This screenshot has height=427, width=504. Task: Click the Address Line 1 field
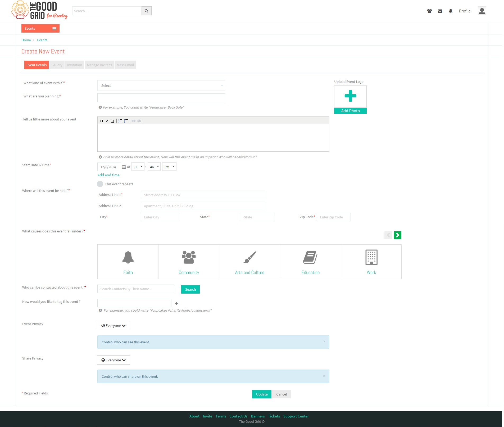point(203,195)
